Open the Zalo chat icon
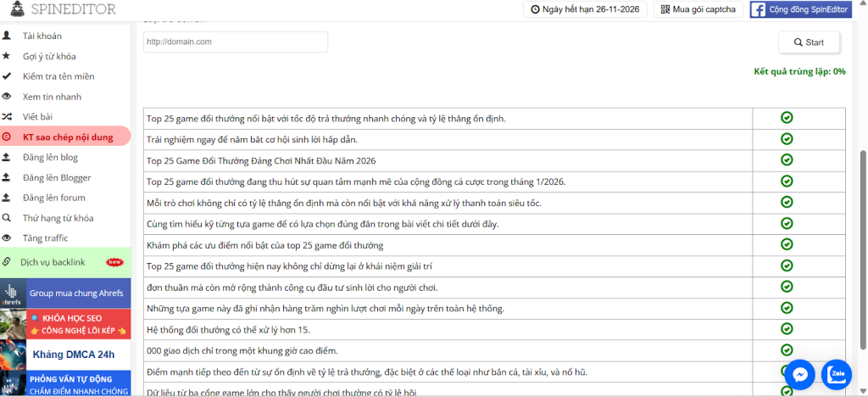 click(836, 374)
